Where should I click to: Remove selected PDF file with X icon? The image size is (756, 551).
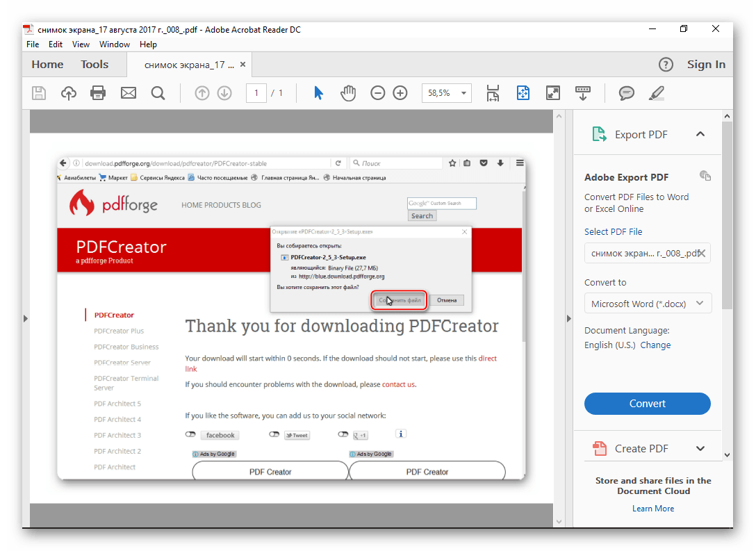pyautogui.click(x=702, y=254)
